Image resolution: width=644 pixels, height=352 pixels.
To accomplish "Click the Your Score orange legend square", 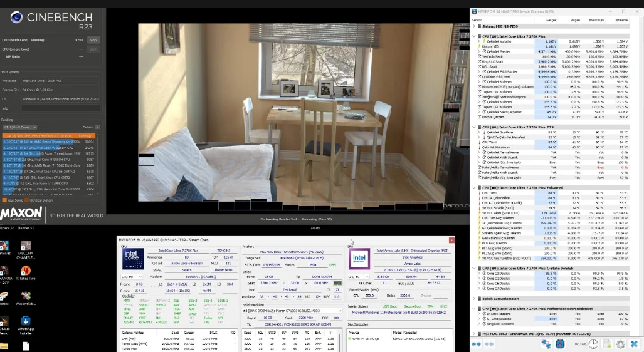I will (x=4, y=200).
